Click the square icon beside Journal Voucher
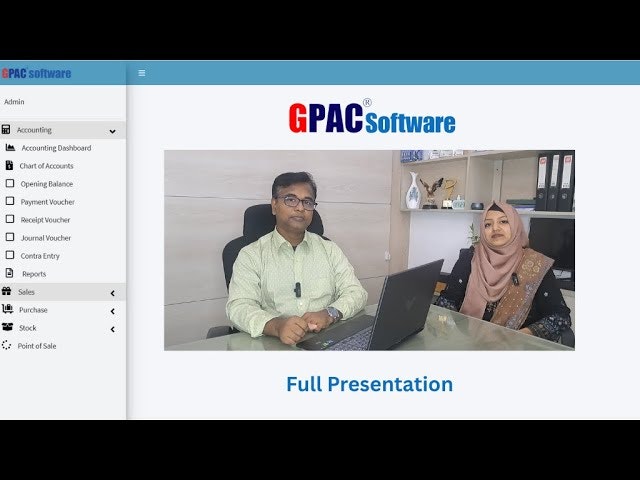This screenshot has width=640, height=480. point(10,237)
